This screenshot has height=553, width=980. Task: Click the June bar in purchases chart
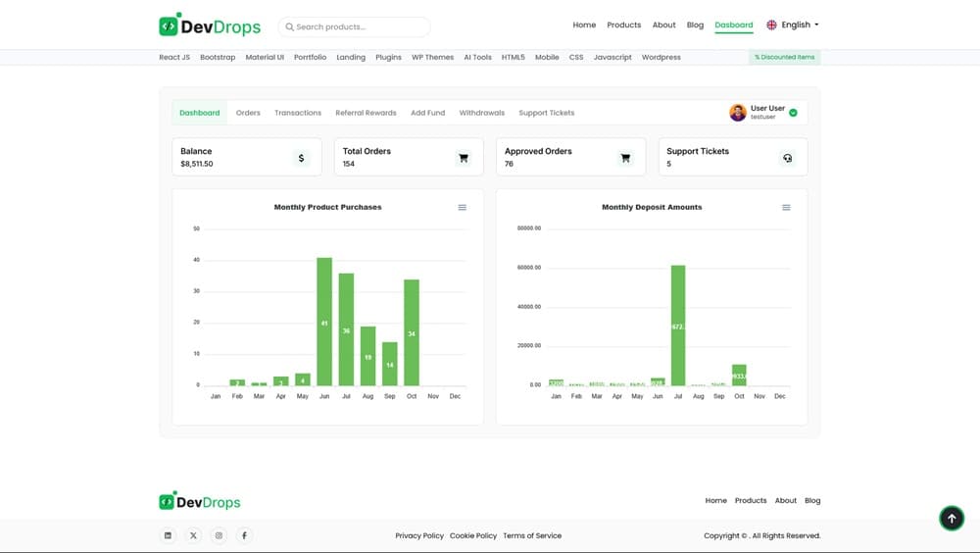324,322
